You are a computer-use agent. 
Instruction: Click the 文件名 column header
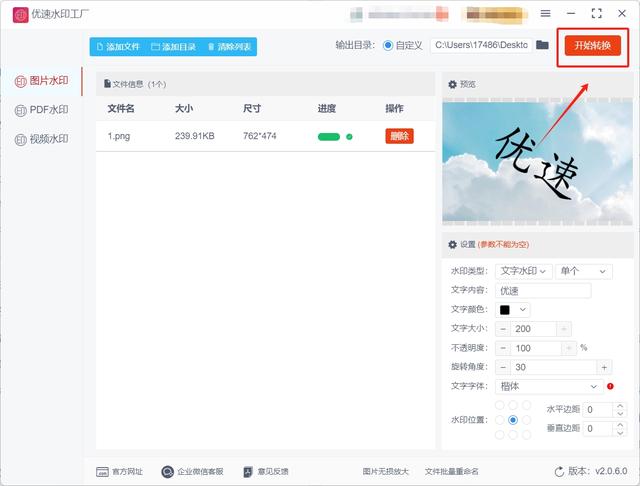click(121, 109)
